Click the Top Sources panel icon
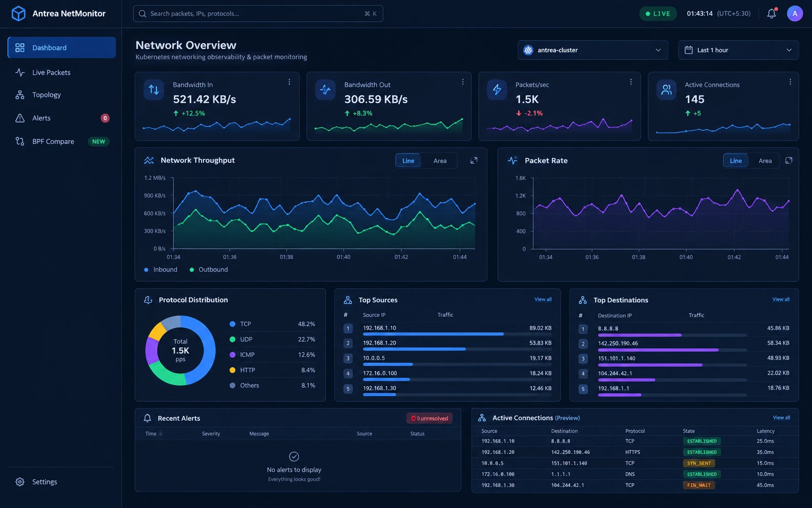 click(x=348, y=300)
